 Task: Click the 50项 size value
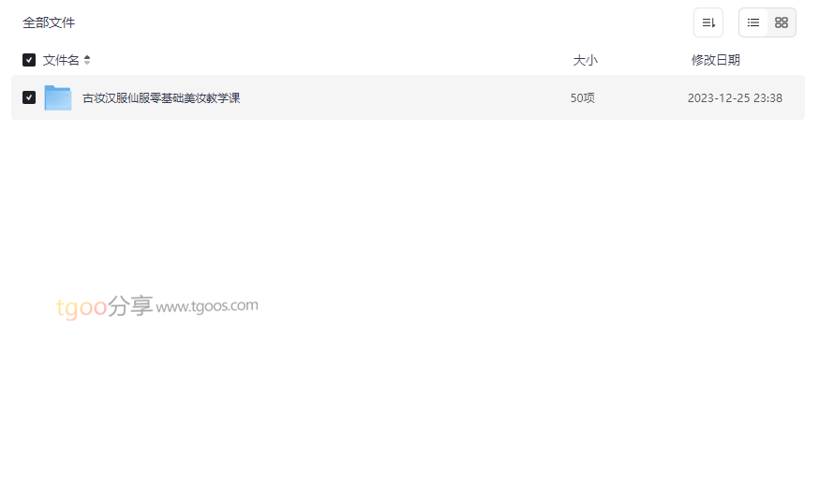[582, 98]
